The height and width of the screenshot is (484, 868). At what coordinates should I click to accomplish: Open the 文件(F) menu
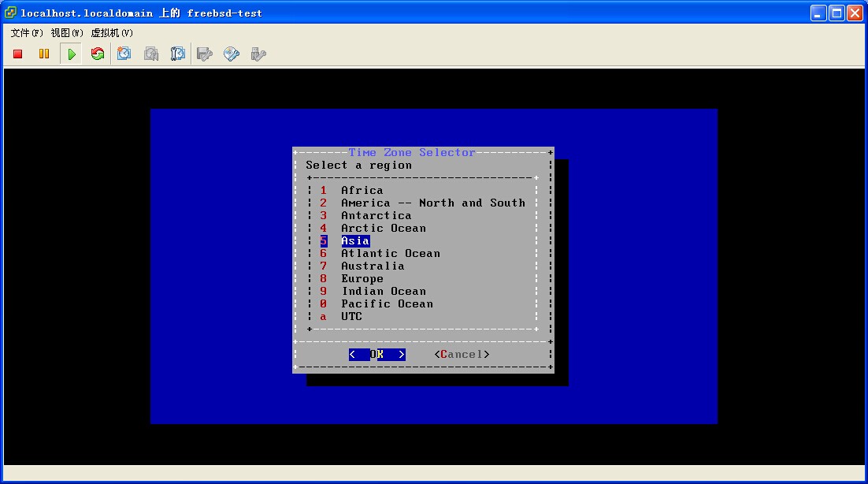coord(27,33)
